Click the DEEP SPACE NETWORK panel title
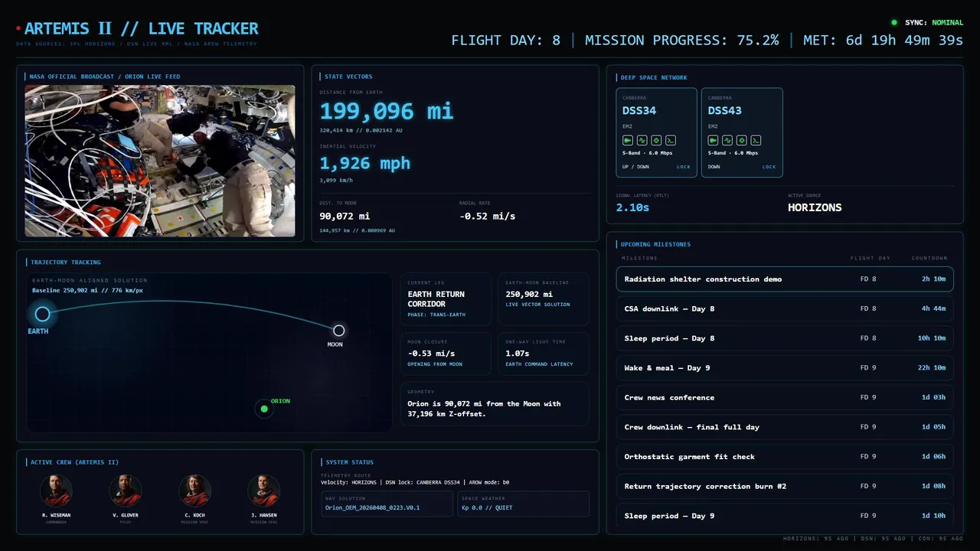Screen dimensions: 980x551 654,77
